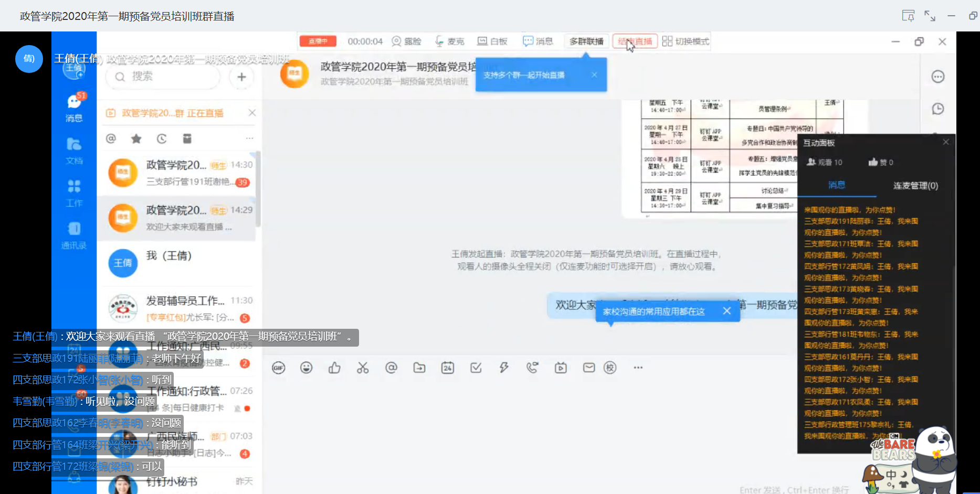This screenshot has width=980, height=494.
Task: Open the clock filter in chat list
Action: point(162,138)
